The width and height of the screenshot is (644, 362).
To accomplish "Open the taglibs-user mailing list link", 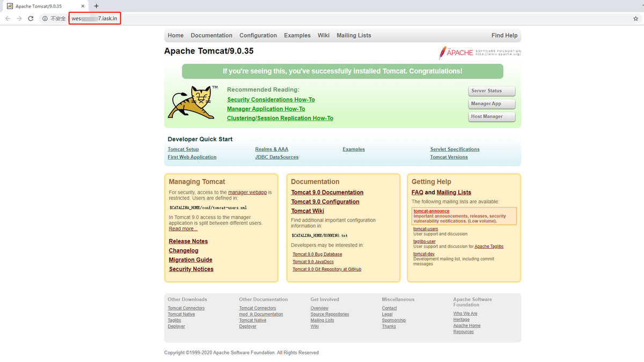I will point(425,241).
